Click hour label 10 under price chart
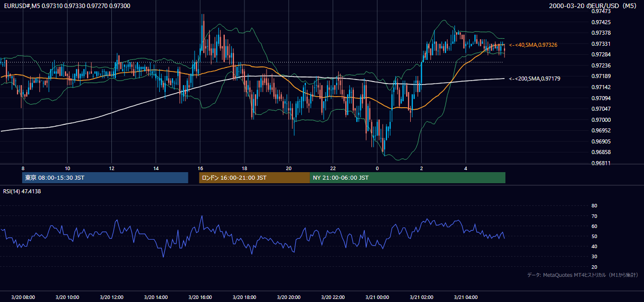Screen dimensions: 644x302 [67, 168]
